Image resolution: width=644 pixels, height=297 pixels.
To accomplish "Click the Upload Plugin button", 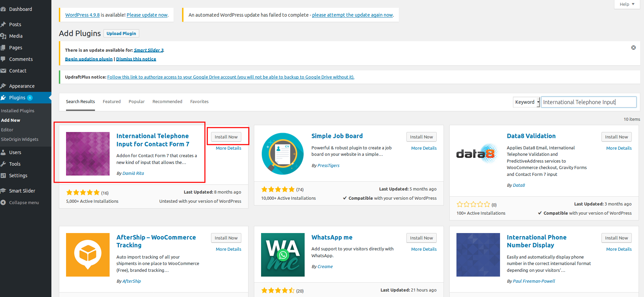I will (x=121, y=33).
